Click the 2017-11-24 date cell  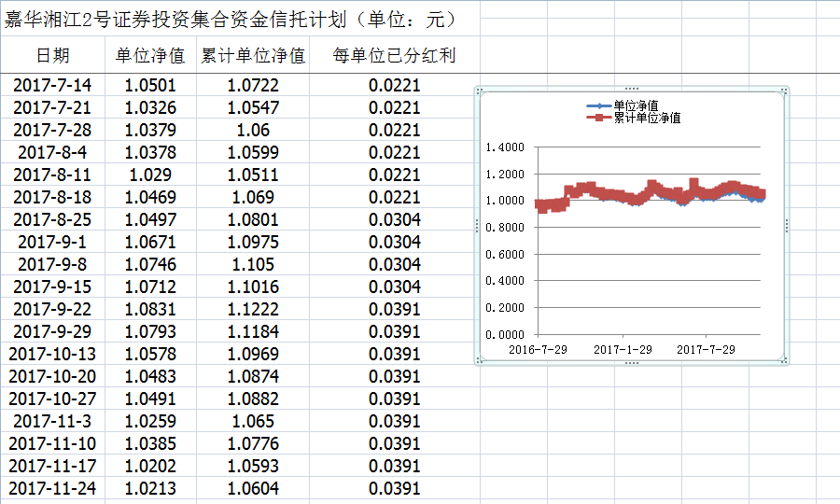tap(52, 488)
